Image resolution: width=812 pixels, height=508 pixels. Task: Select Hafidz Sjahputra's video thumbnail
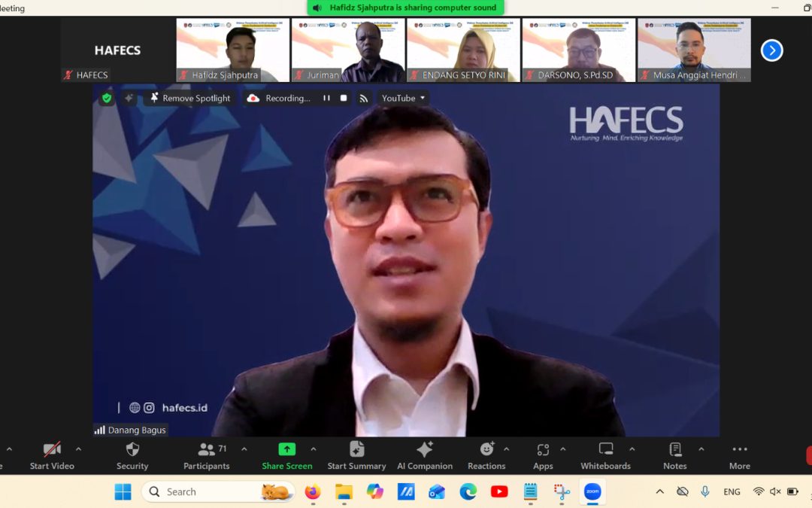point(232,50)
